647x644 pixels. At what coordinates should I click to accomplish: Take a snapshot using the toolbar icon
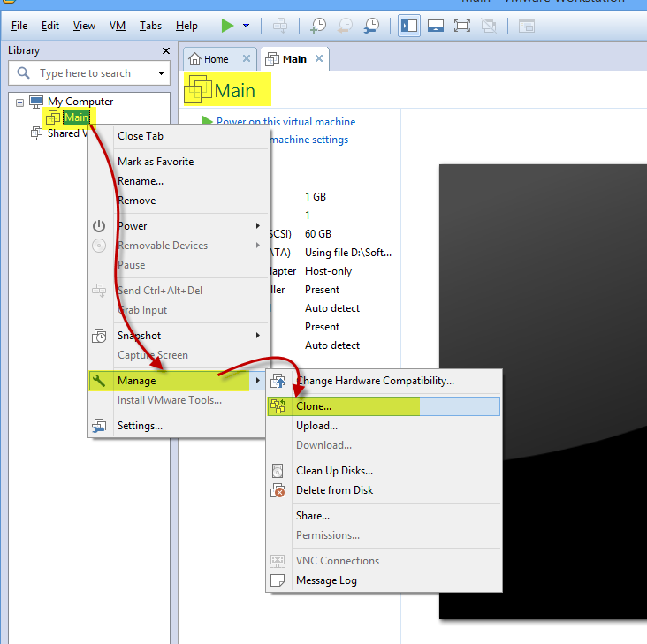(x=318, y=26)
